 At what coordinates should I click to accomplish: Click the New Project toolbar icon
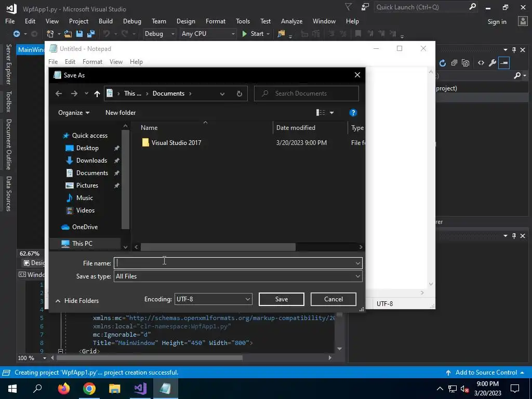coord(50,34)
